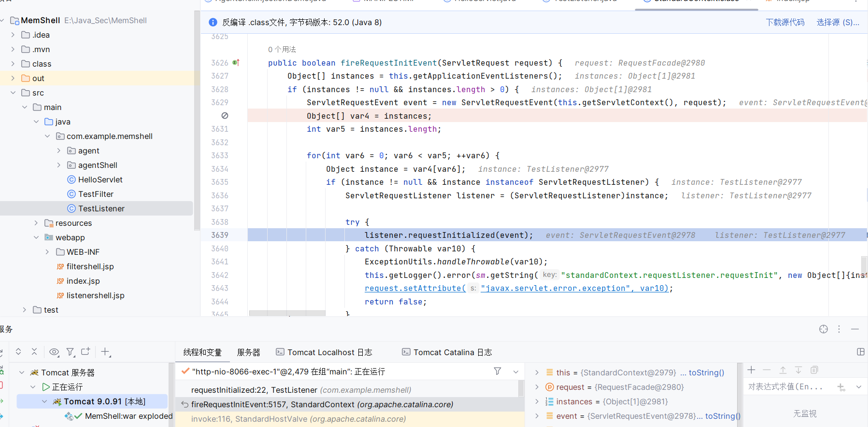Click the override gutter marker on line 3626
Image resolution: width=868 pixels, height=427 pixels.
(236, 63)
